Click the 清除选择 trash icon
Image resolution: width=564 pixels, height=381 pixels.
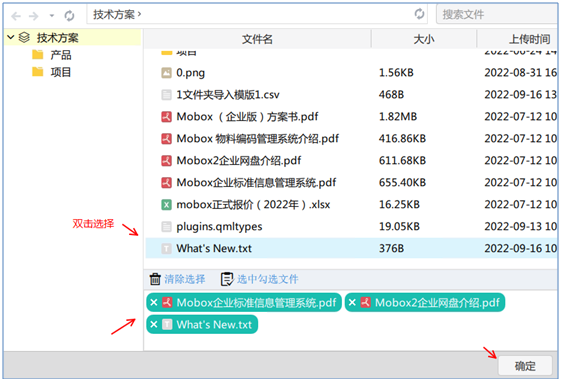point(155,279)
